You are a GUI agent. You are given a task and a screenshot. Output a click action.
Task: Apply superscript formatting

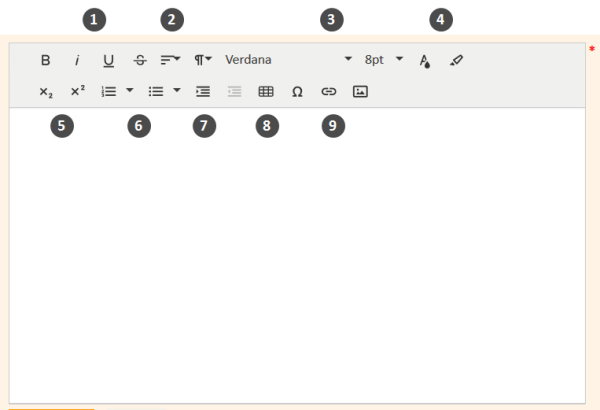click(x=77, y=91)
